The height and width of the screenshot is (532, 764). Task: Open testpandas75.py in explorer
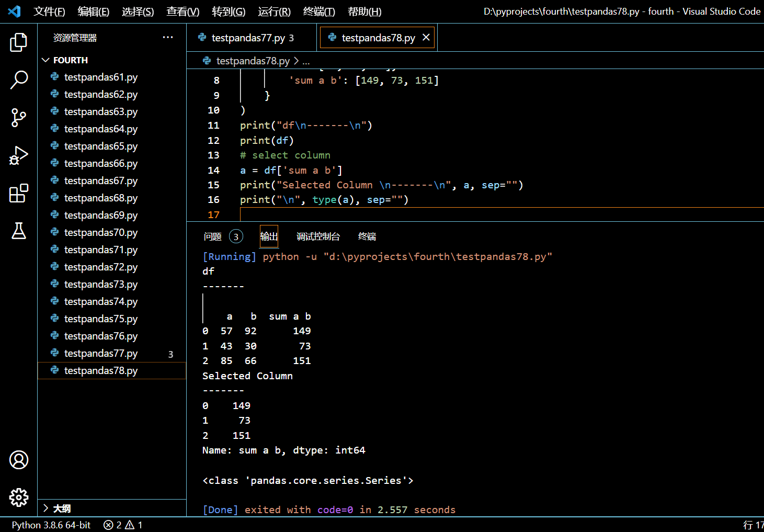[x=112, y=319]
